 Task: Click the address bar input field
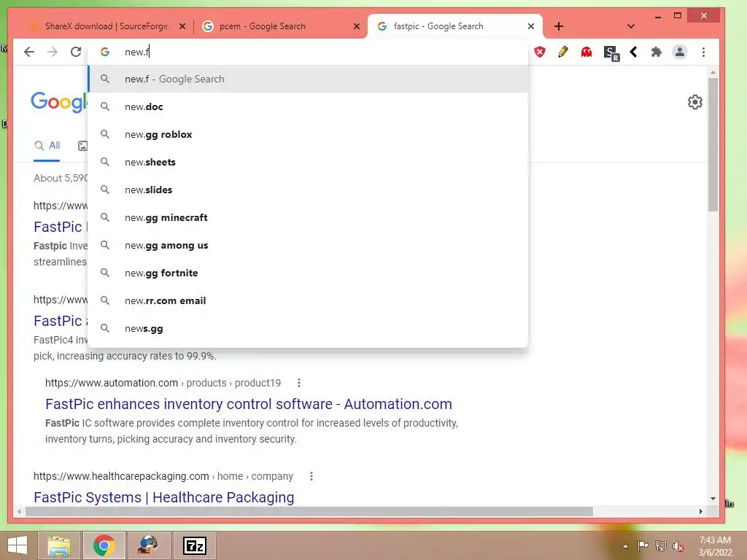[x=307, y=52]
